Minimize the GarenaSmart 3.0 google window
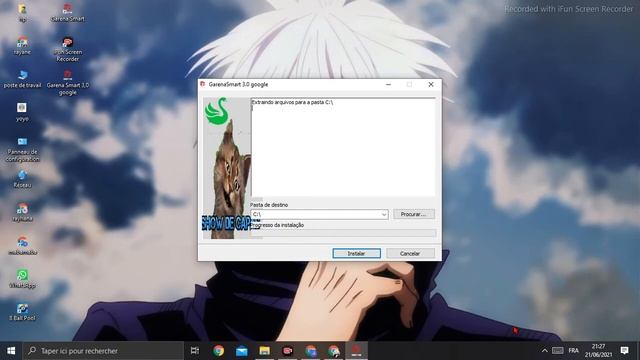 [x=388, y=84]
